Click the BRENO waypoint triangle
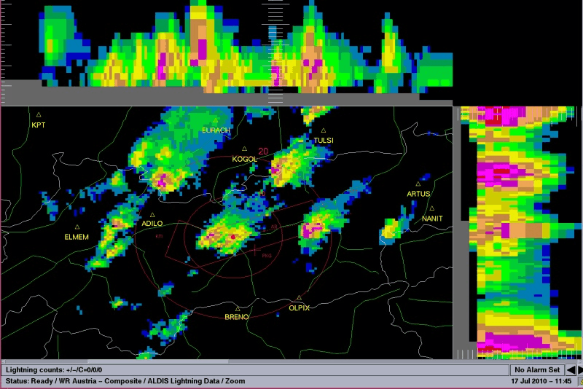Viewport: 583px width, 392px height. (x=238, y=308)
